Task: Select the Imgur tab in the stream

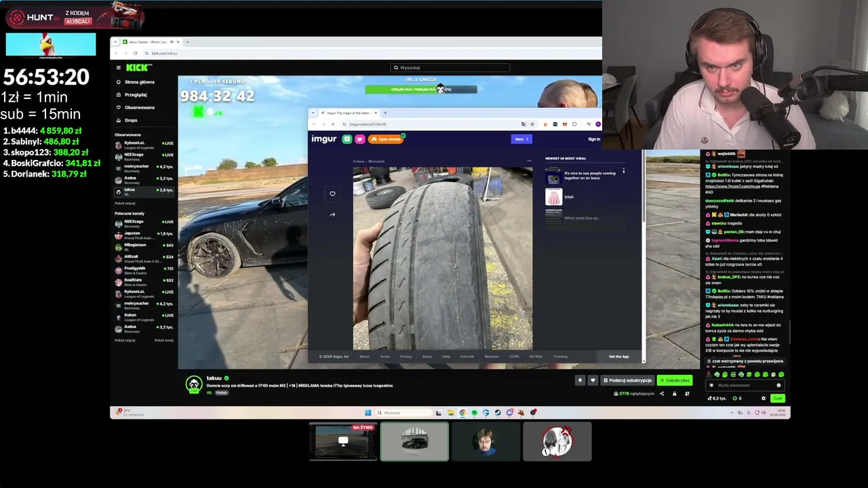Action: pyautogui.click(x=349, y=113)
